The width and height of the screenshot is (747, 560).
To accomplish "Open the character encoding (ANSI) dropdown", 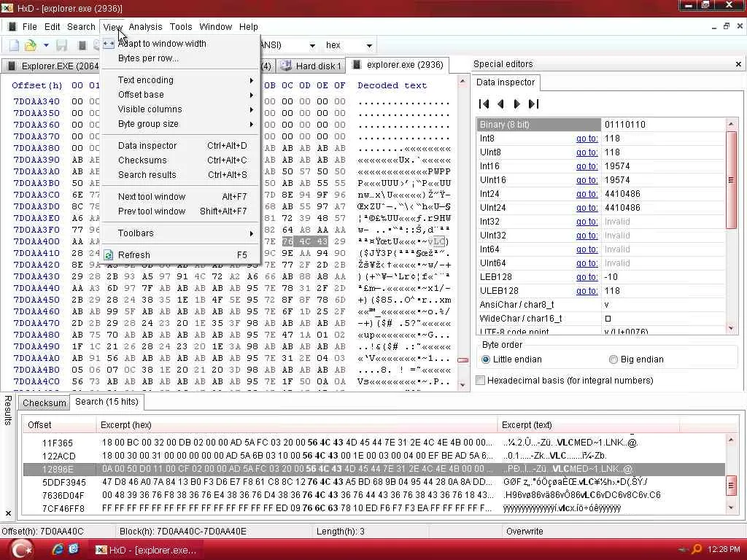I will [312, 46].
